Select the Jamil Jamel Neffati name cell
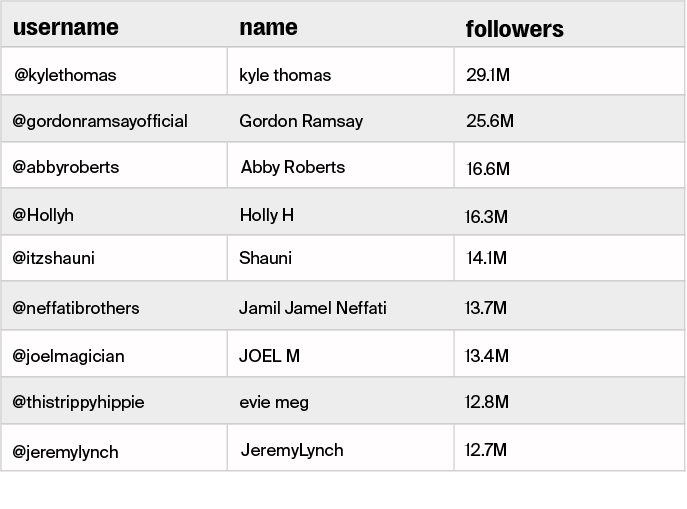 tap(313, 308)
